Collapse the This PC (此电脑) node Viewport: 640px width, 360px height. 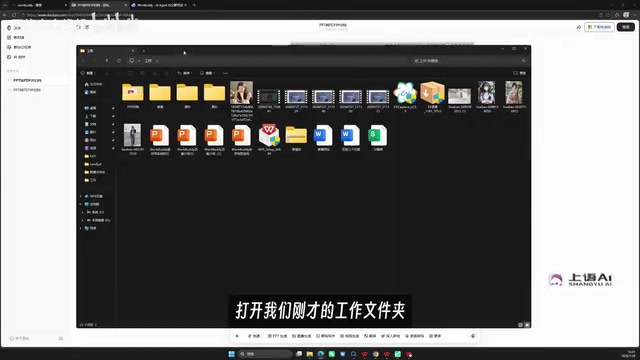(x=81, y=204)
